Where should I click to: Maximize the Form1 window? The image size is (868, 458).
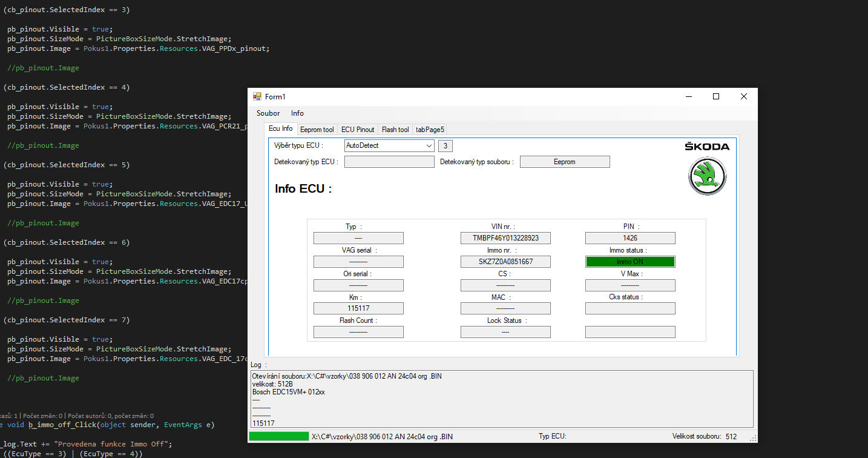[x=716, y=97]
